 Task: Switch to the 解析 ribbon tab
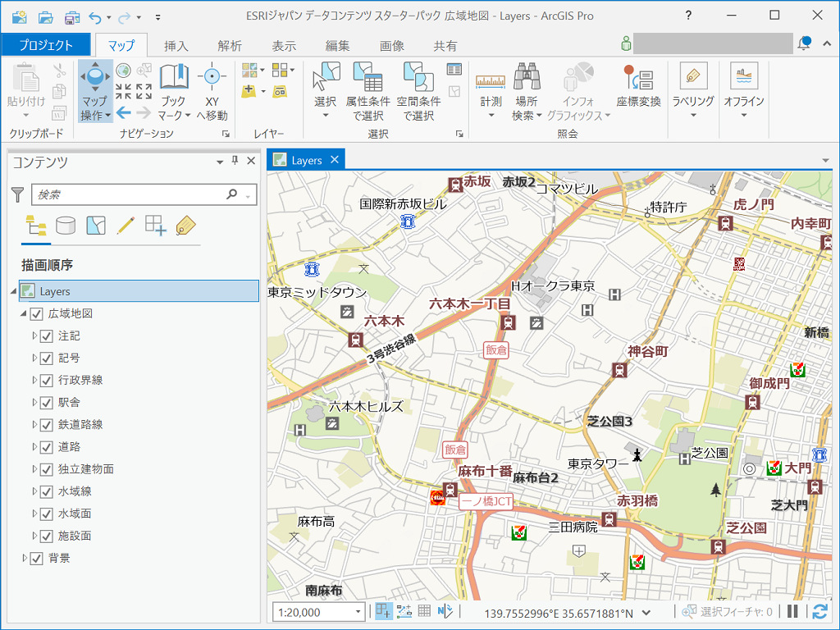(230, 46)
